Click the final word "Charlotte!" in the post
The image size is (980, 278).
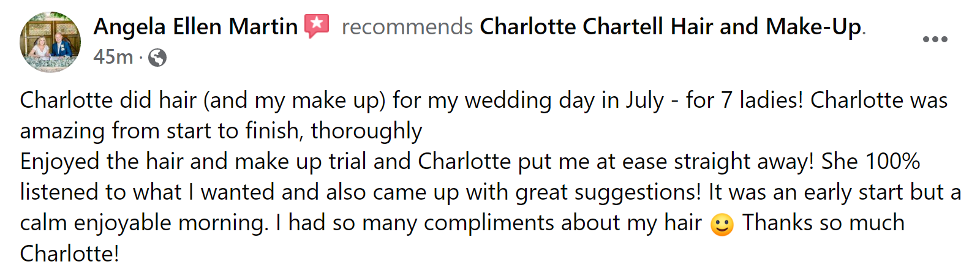(x=69, y=254)
